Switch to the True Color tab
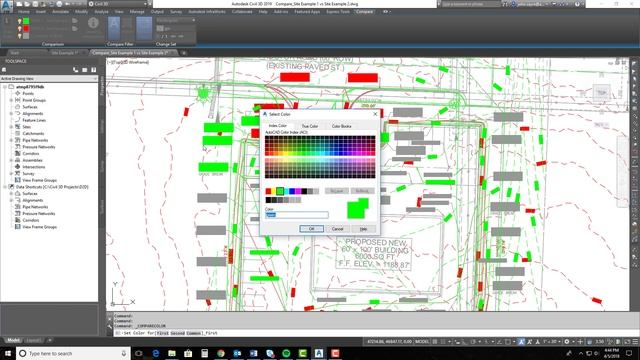Viewport: 640px width, 360px height. click(x=310, y=126)
